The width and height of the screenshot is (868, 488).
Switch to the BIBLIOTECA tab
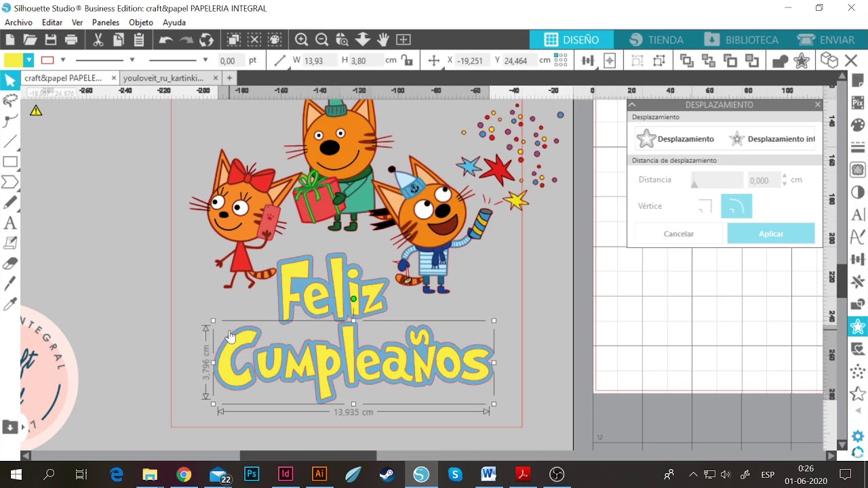741,39
